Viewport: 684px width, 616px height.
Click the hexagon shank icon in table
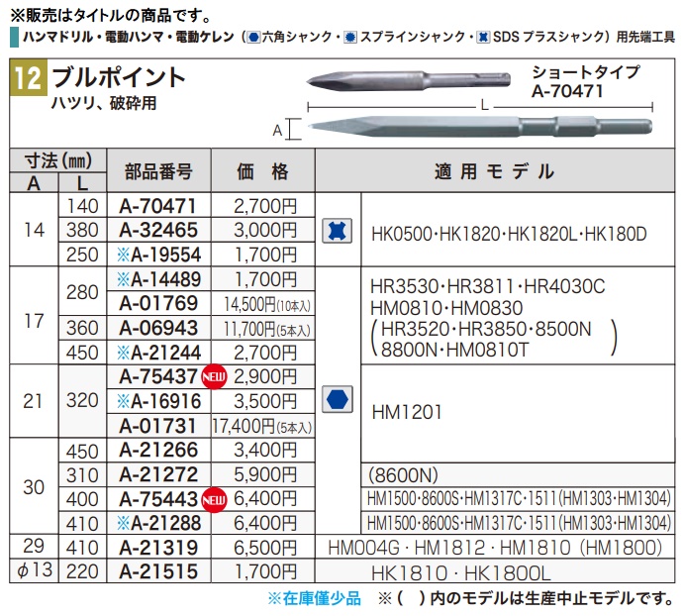click(338, 399)
